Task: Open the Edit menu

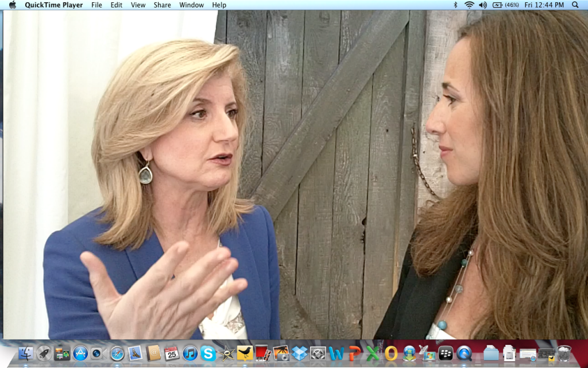Action: tap(116, 5)
